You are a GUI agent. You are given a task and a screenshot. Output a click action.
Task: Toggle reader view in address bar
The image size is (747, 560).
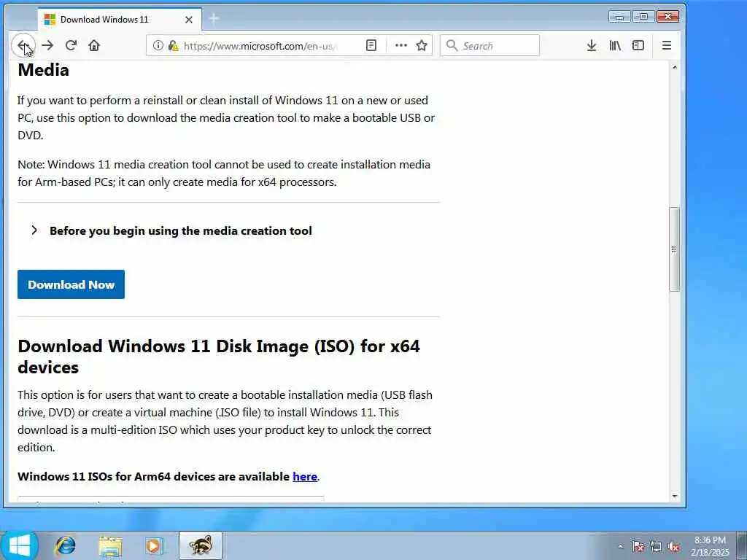[x=371, y=45]
